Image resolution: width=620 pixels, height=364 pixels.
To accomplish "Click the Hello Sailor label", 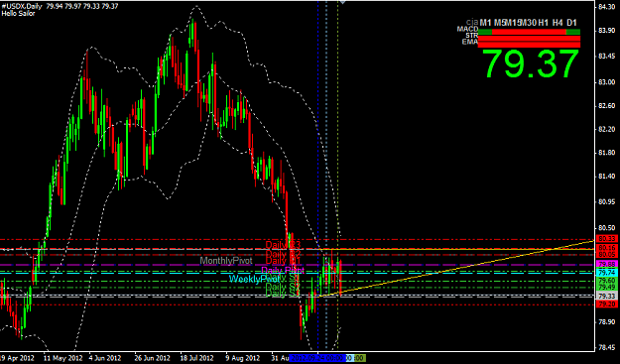I will tap(18, 14).
